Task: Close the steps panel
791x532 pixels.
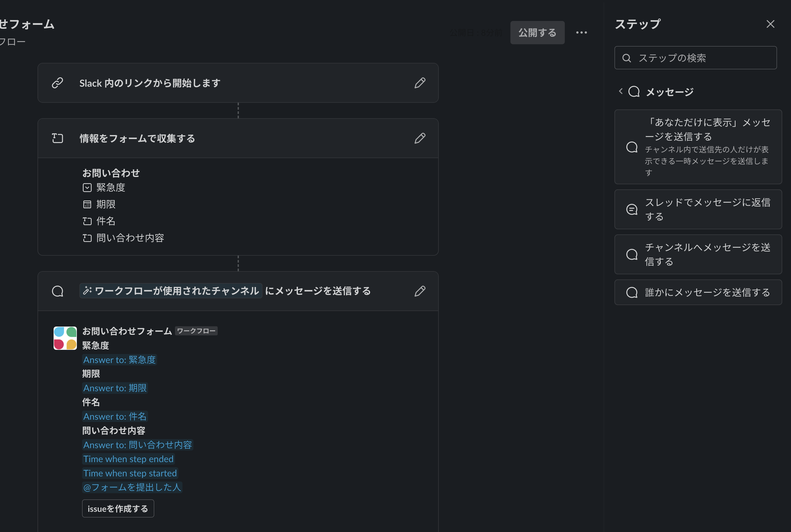Action: tap(770, 24)
